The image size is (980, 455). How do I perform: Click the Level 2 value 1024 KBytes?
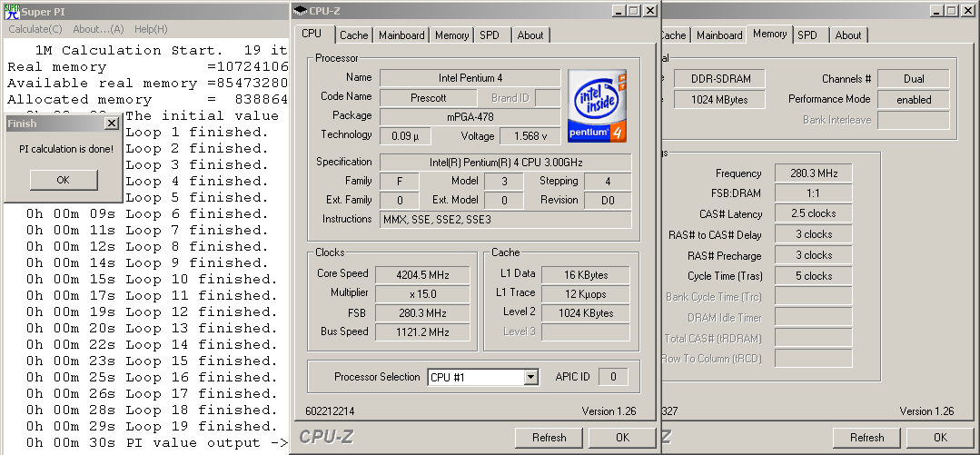click(586, 313)
